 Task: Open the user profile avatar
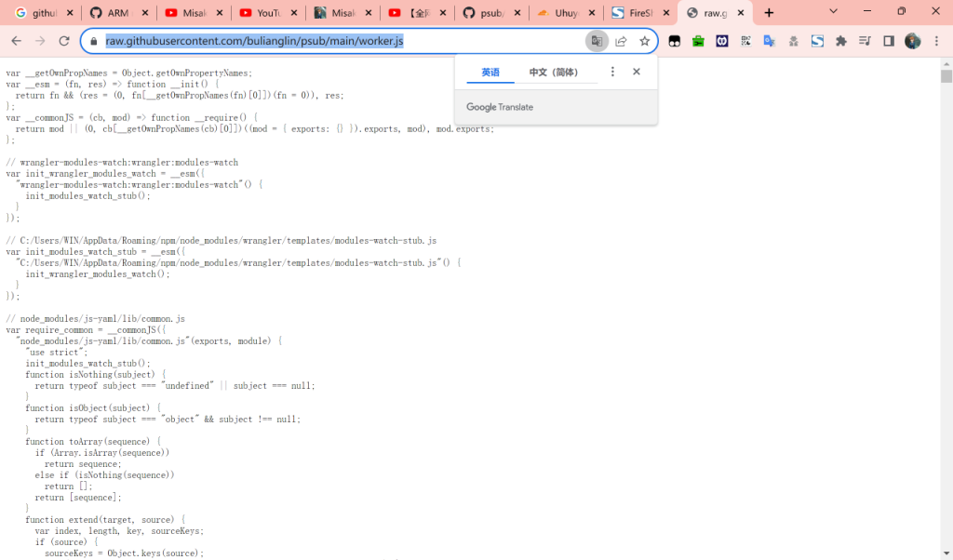(x=912, y=41)
